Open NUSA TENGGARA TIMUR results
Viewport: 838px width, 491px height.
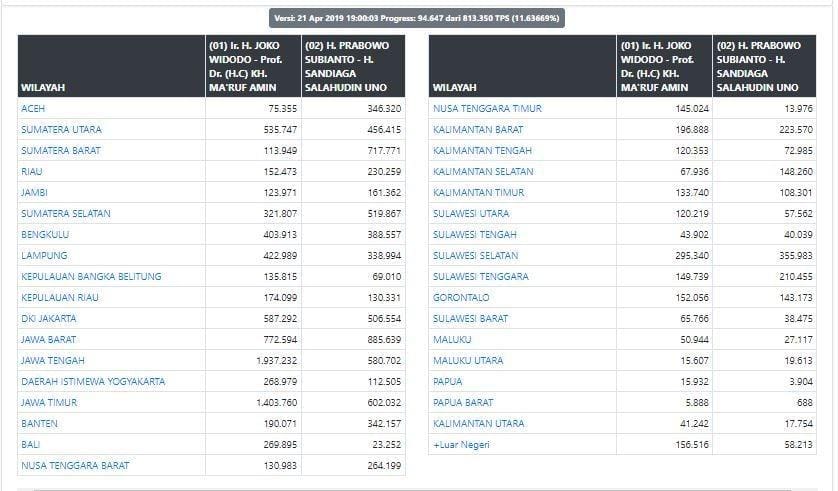pos(487,108)
